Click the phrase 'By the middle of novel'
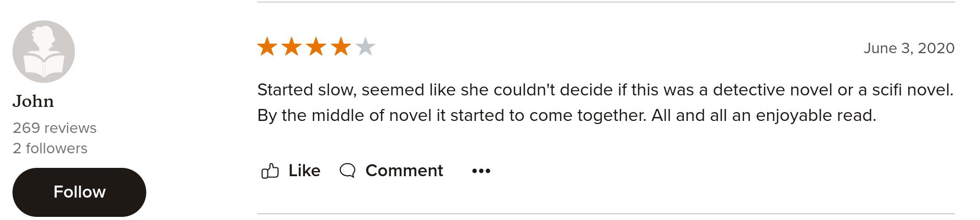 click(345, 115)
